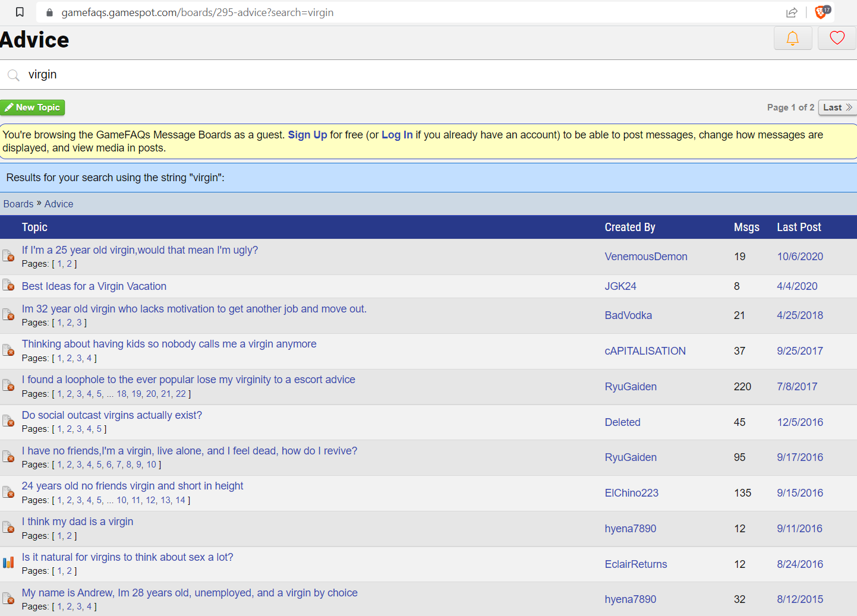This screenshot has height=616, width=857.
Task: Open BadVodka user profile
Action: point(628,315)
